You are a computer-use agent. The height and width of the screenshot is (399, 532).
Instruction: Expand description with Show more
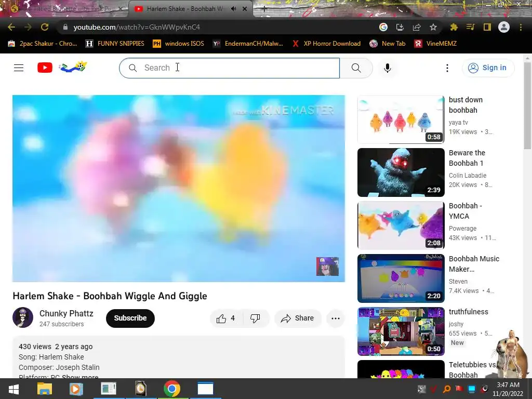click(x=80, y=377)
